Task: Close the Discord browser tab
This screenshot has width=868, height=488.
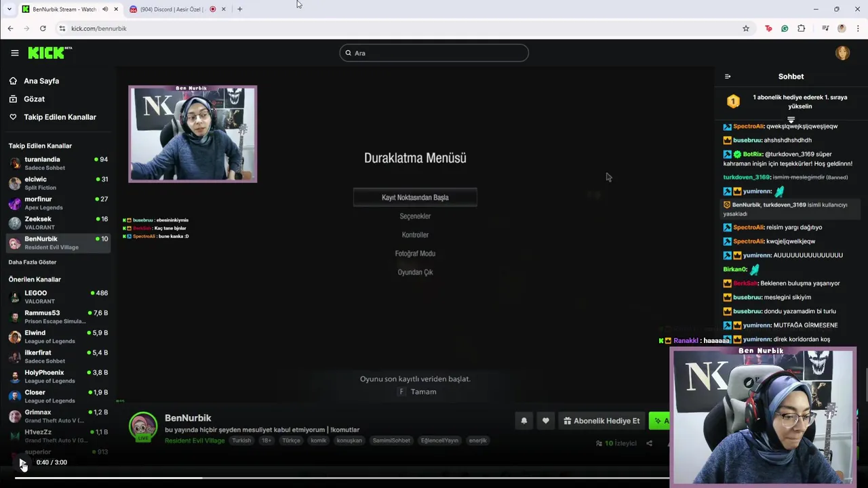Action: 223,9
